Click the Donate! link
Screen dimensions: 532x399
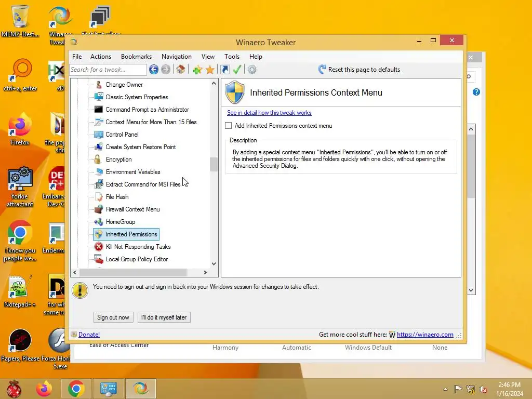pos(89,335)
